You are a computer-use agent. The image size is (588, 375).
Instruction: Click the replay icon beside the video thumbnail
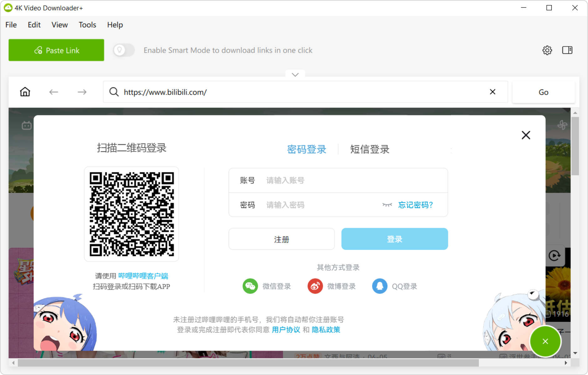(x=555, y=256)
